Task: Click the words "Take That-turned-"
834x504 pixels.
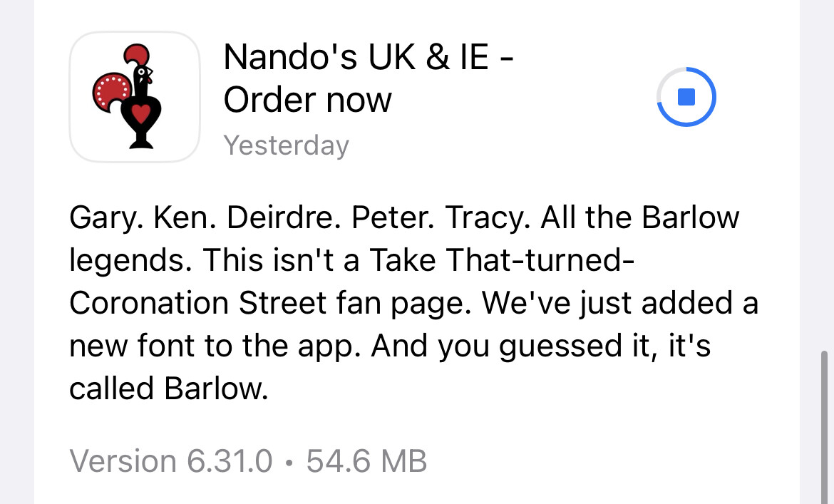Action: tap(501, 260)
